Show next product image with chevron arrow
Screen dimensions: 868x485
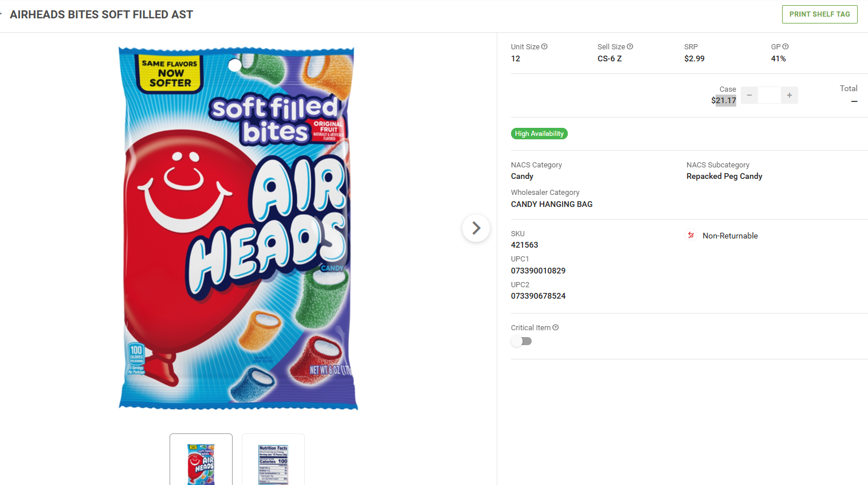pyautogui.click(x=476, y=228)
